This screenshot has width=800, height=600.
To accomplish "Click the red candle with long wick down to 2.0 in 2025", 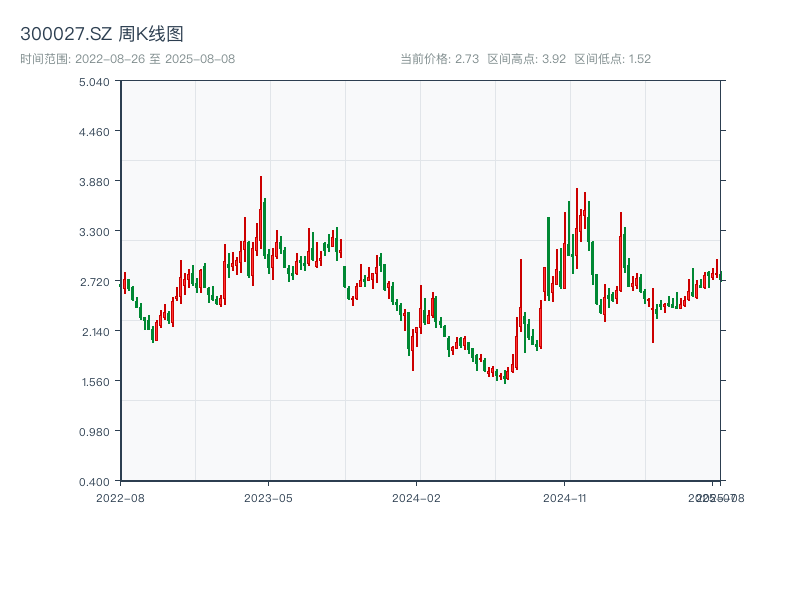I will pos(653,315).
